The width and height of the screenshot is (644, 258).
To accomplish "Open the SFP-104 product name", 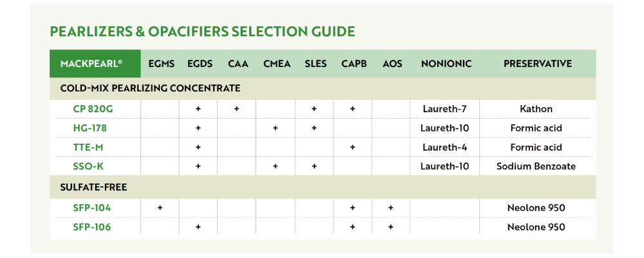I will coord(92,208).
